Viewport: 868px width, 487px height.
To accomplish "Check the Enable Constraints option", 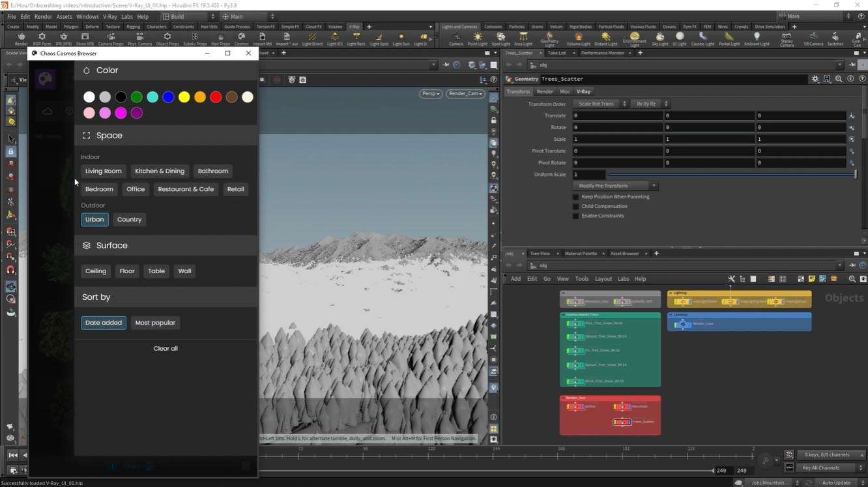I will [575, 216].
